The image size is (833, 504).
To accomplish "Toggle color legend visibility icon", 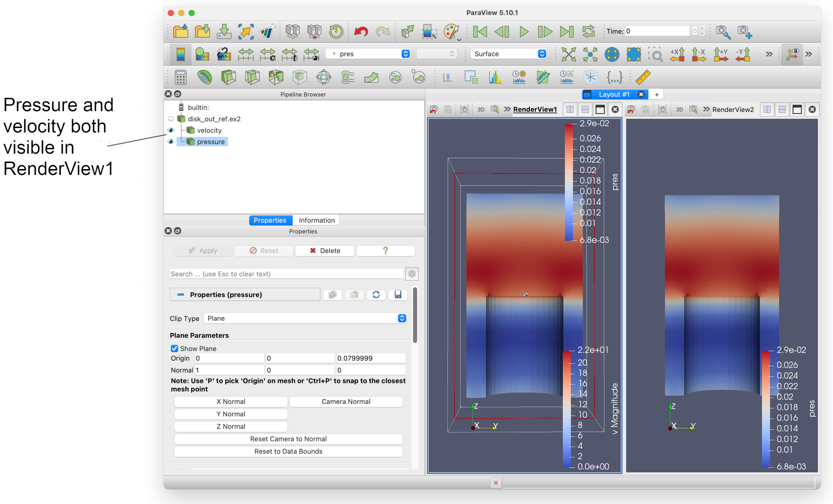I will (x=180, y=54).
